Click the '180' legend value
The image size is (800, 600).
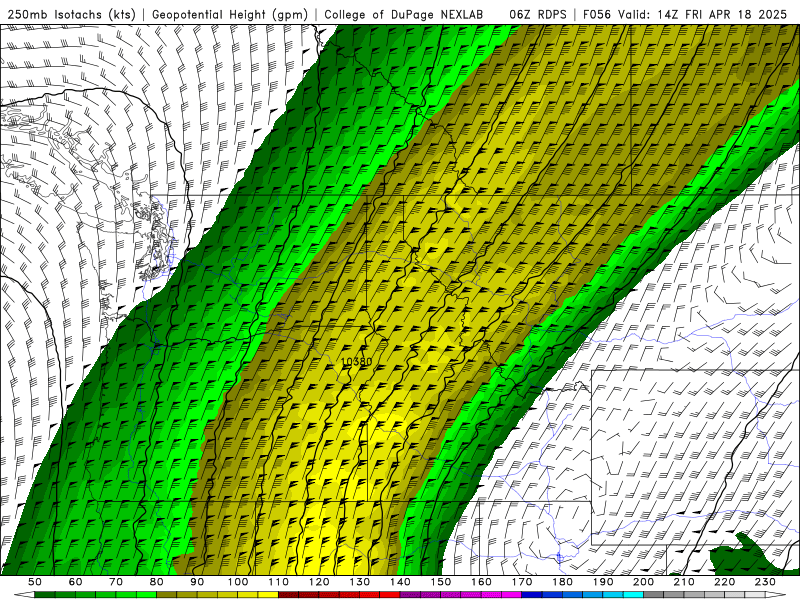pyautogui.click(x=563, y=582)
